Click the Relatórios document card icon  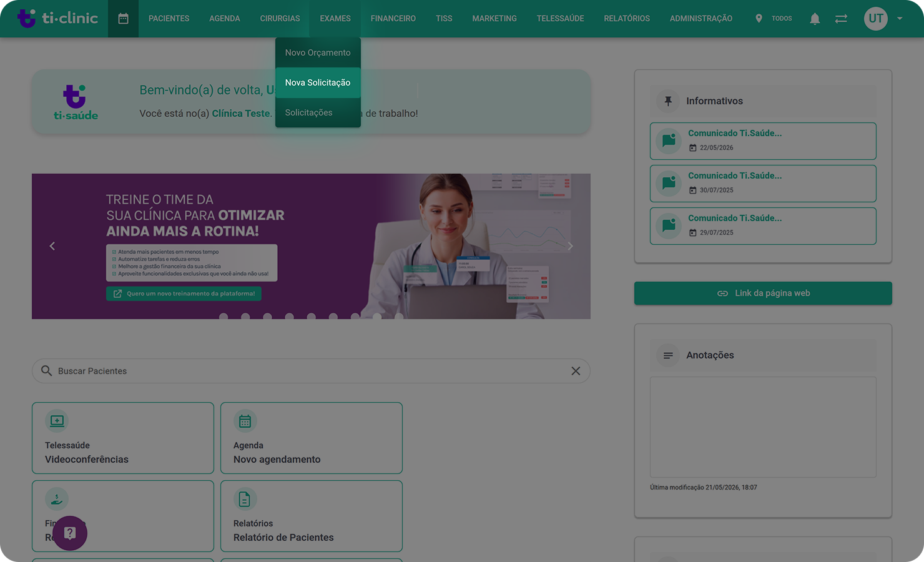(245, 499)
